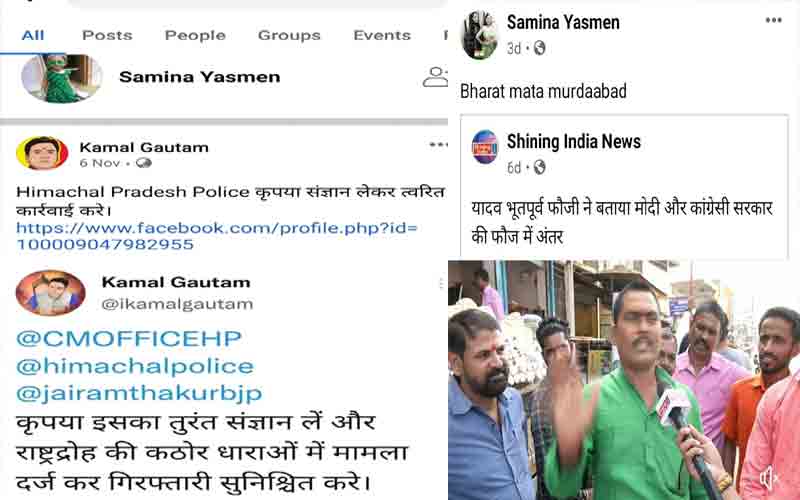
Task: Unmute the video with the speaker icon
Action: 767,479
